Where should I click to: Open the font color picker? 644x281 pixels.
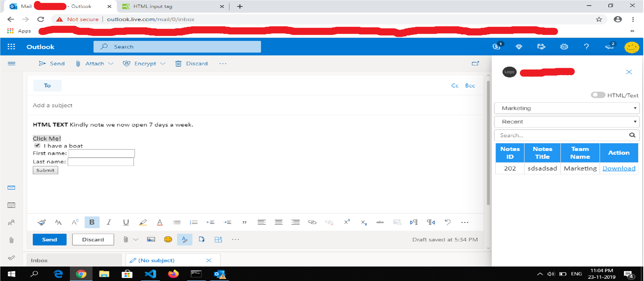click(160, 222)
